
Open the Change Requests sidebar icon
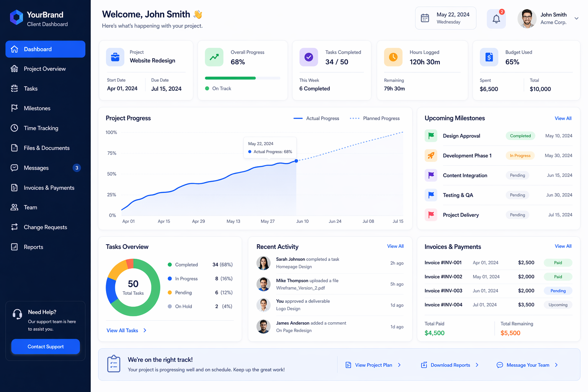click(14, 227)
